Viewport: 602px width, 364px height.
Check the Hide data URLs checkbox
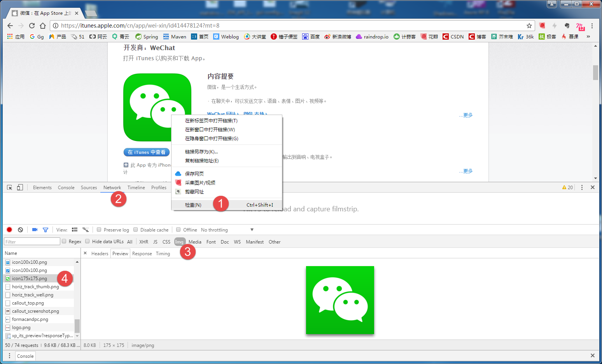(x=87, y=241)
